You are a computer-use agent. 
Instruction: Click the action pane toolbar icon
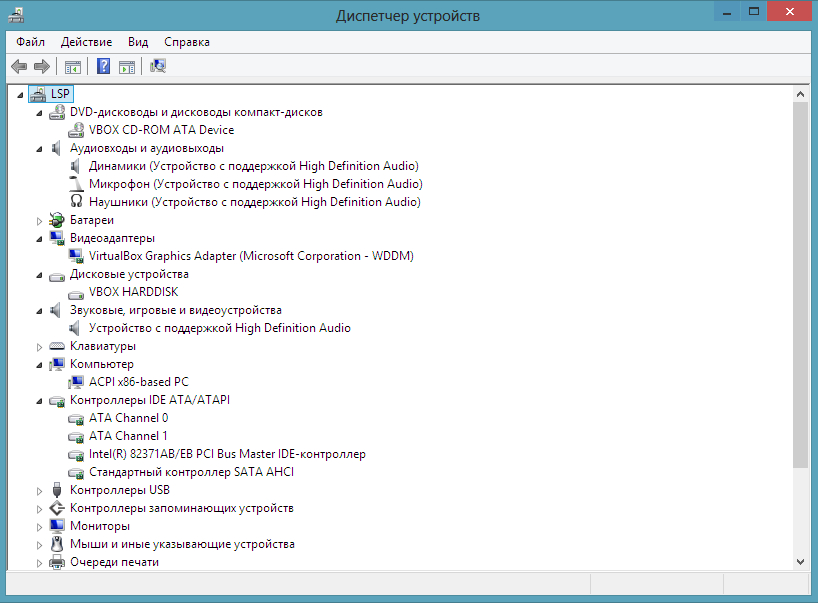[127, 67]
